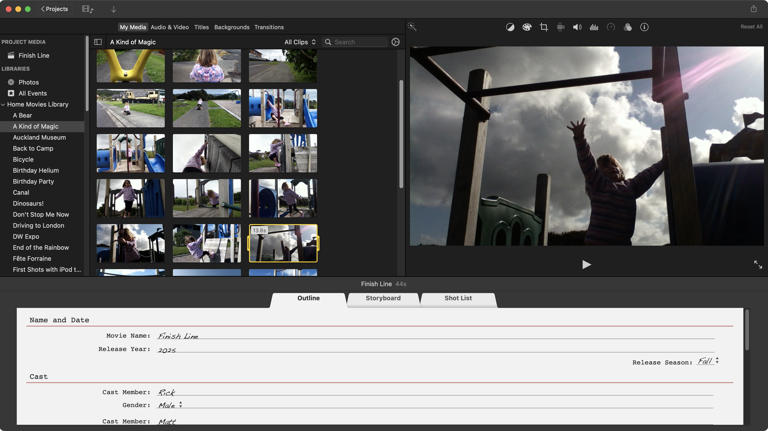The image size is (768, 431).
Task: Switch to the Storyboard tab
Action: (x=383, y=298)
